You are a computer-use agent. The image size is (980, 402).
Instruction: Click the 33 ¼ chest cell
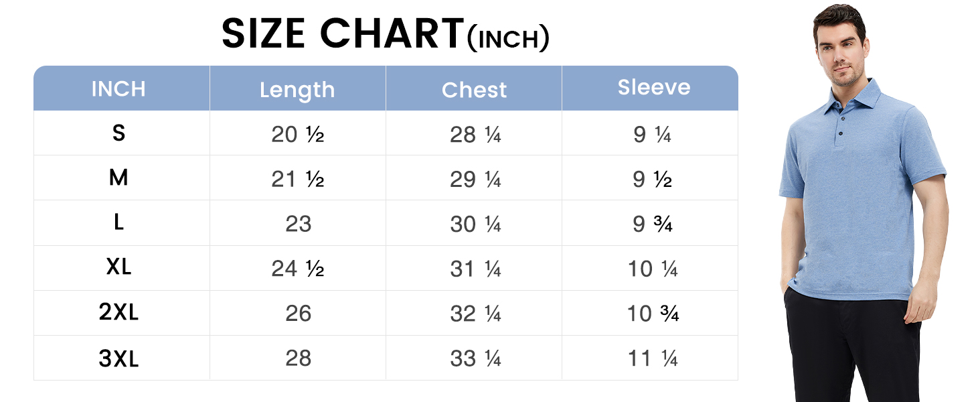click(474, 358)
